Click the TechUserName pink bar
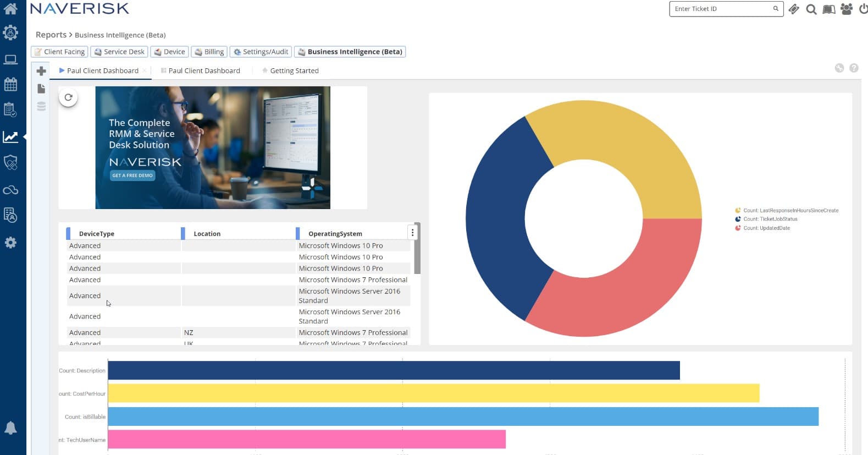This screenshot has height=455, width=868. (x=307, y=440)
